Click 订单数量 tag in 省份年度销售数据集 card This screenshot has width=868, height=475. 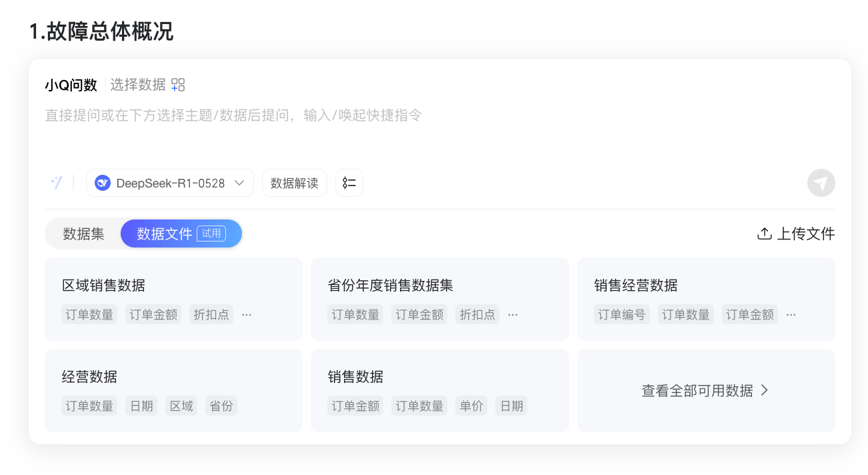pos(355,315)
